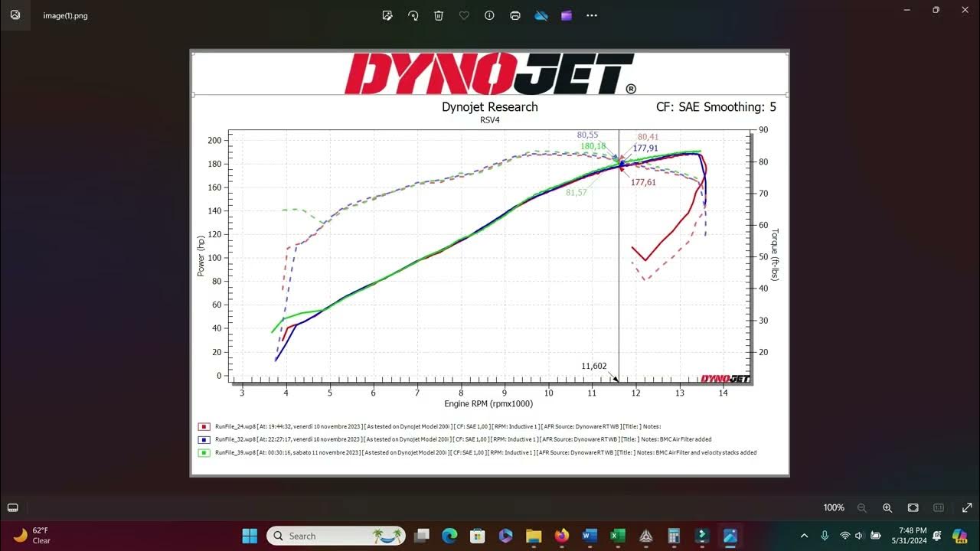Image resolution: width=980 pixels, height=551 pixels.
Task: Open Photos gallery icon at top left
Action: 15,15
